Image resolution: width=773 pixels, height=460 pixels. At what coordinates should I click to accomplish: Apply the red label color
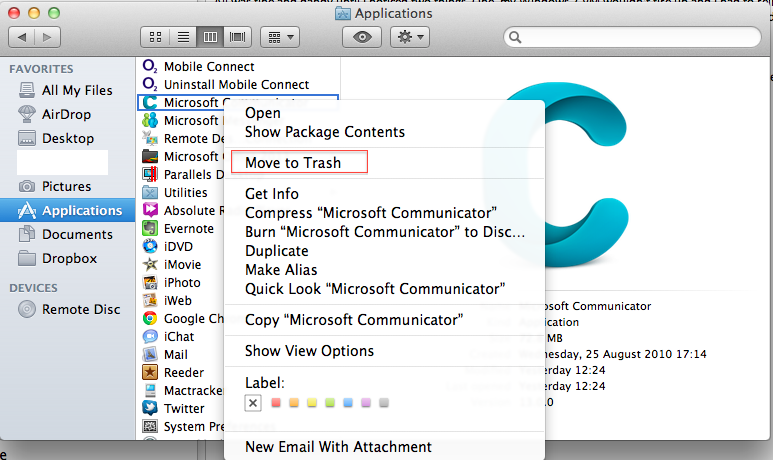point(276,403)
